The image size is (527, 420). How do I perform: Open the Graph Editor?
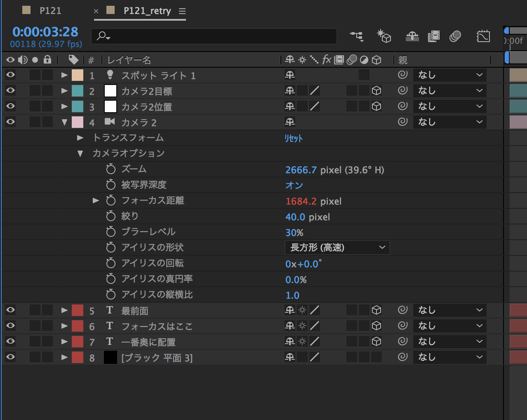tap(483, 36)
